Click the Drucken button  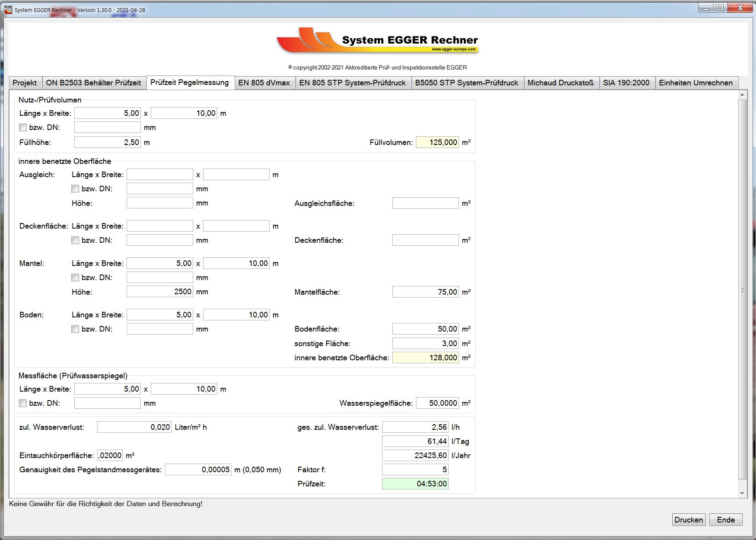point(689,520)
